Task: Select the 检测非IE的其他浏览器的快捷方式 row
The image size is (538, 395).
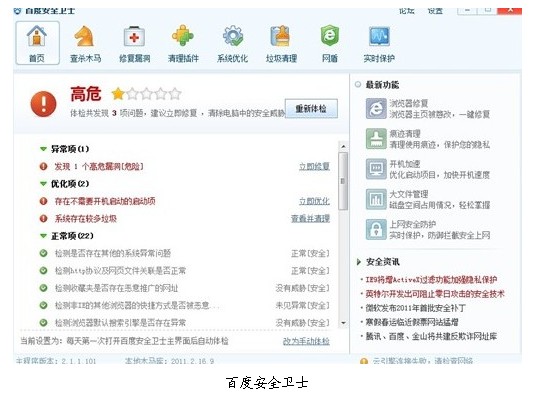Action: pyautogui.click(x=185, y=305)
